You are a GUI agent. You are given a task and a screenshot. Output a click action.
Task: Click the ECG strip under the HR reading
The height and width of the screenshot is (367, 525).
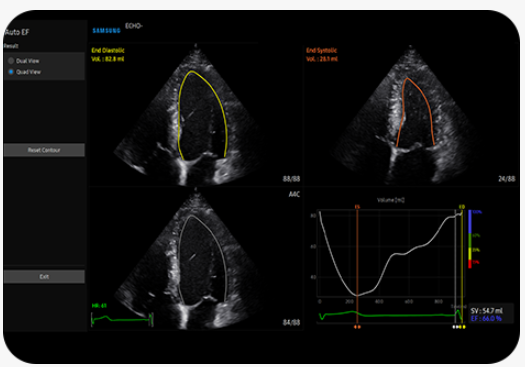[x=122, y=319]
